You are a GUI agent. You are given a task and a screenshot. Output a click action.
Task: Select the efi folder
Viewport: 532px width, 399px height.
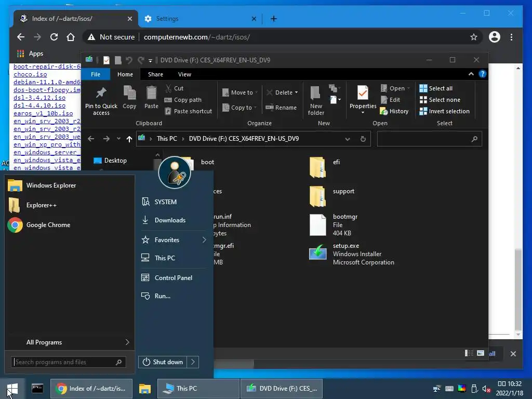click(324, 167)
